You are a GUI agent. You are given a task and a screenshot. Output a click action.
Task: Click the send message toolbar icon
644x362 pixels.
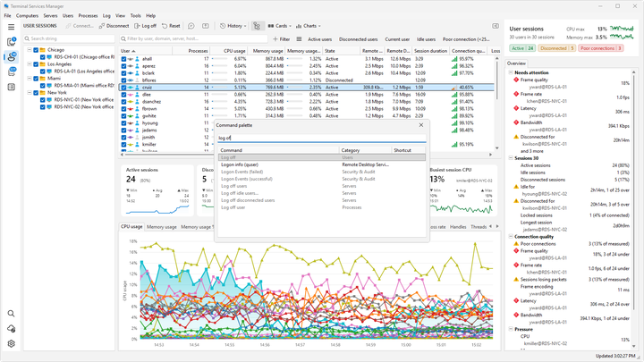click(191, 26)
